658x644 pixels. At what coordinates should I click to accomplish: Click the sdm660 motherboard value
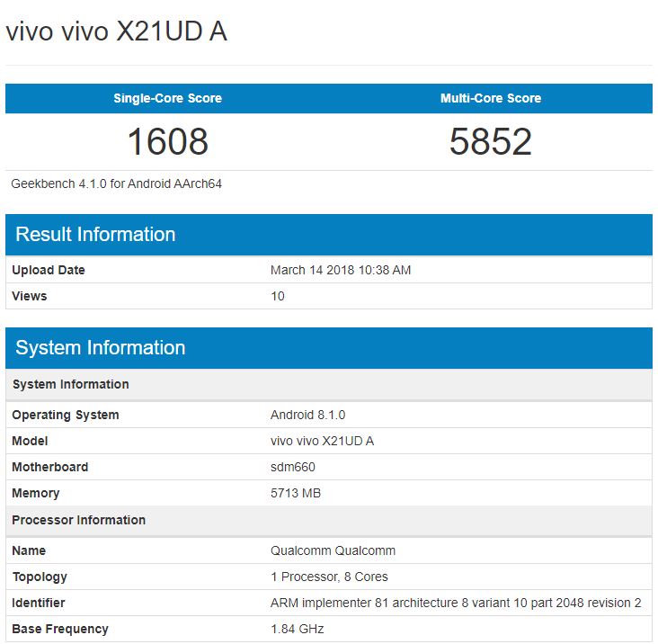(293, 467)
